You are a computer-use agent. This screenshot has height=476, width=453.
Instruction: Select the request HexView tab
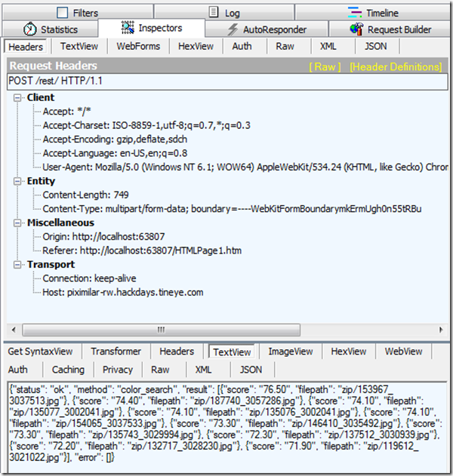coord(196,46)
